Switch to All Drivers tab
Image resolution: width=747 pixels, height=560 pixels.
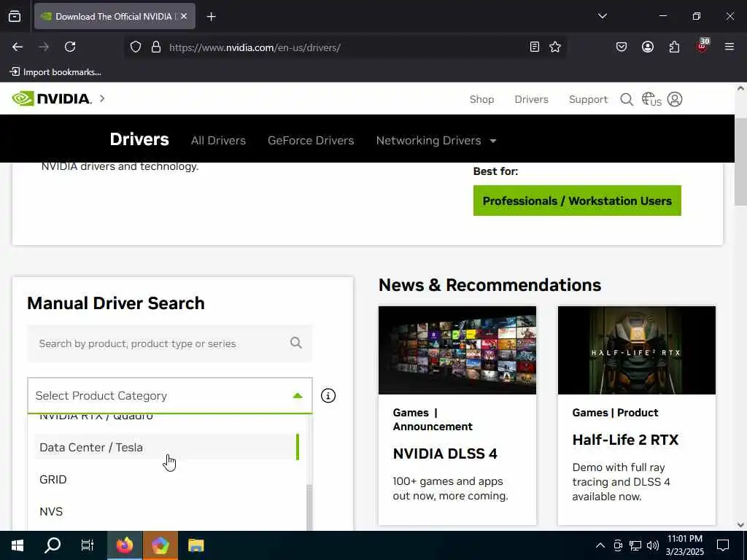[218, 141]
